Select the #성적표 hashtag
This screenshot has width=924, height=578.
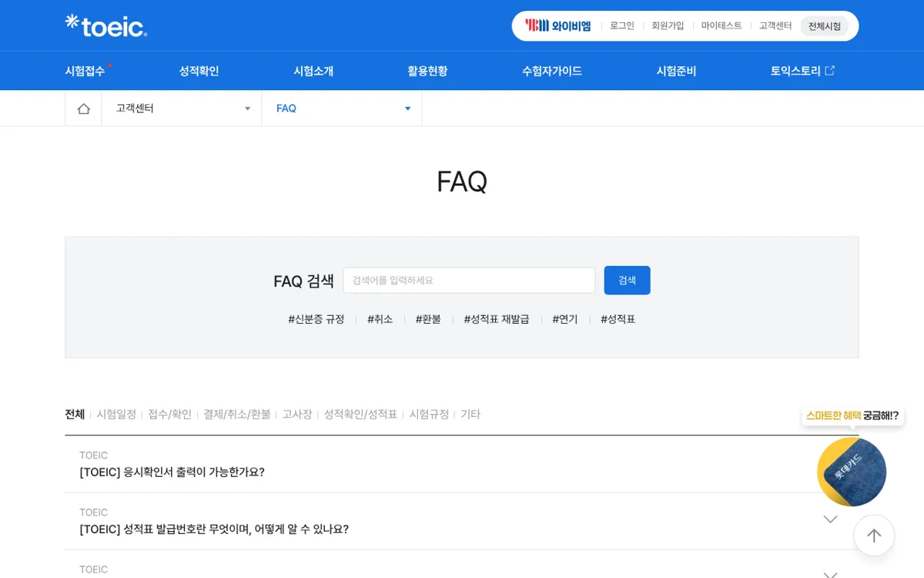point(618,319)
